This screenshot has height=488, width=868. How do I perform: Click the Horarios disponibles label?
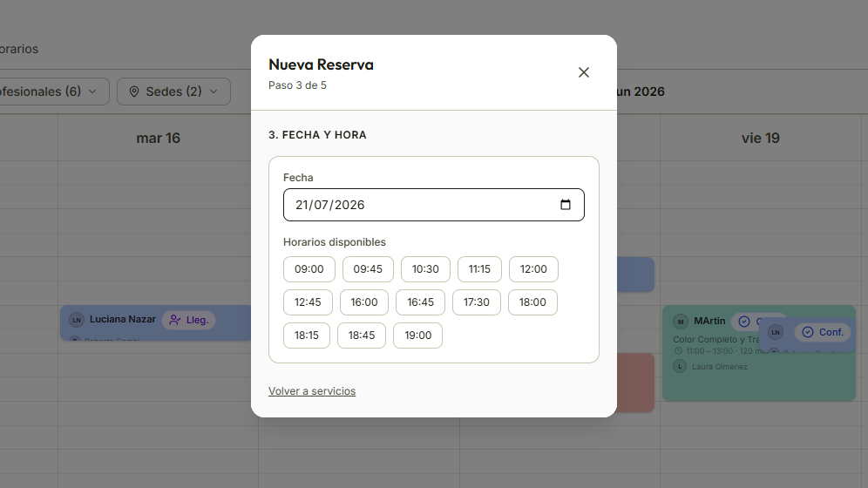tap(335, 242)
